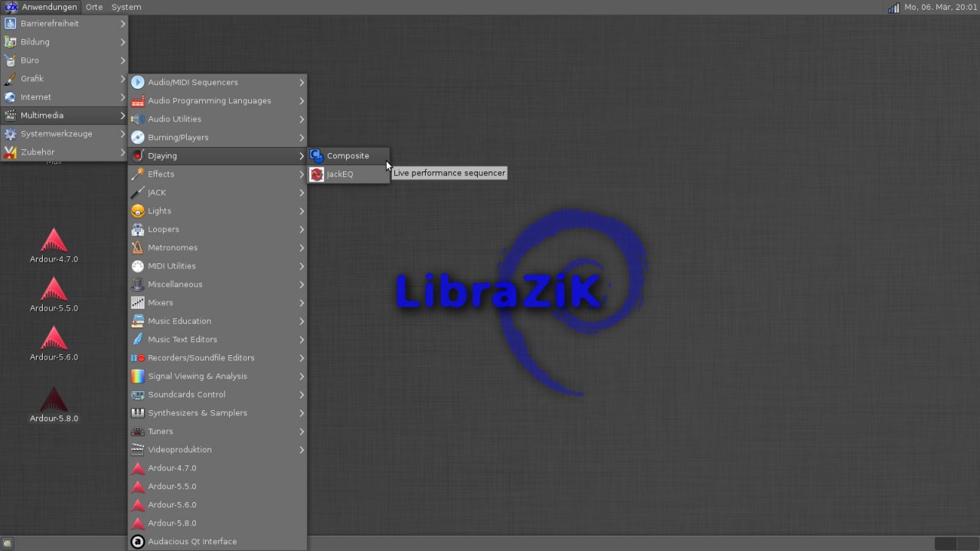Click the MIDI Utilities icon
Viewport: 980px width, 551px height.
point(138,266)
